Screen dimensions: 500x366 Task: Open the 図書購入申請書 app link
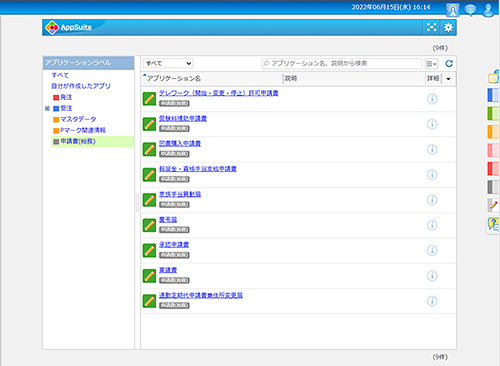click(180, 144)
